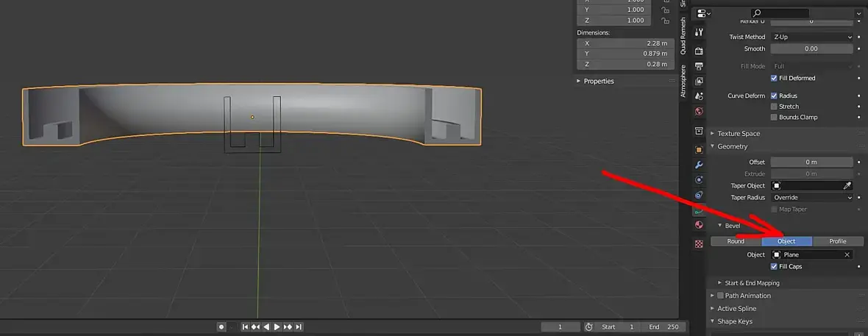Play the animation forward

click(277, 327)
